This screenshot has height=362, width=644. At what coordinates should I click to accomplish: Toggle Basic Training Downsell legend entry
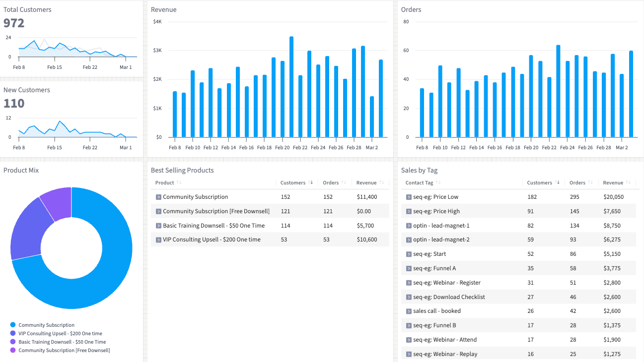62,342
